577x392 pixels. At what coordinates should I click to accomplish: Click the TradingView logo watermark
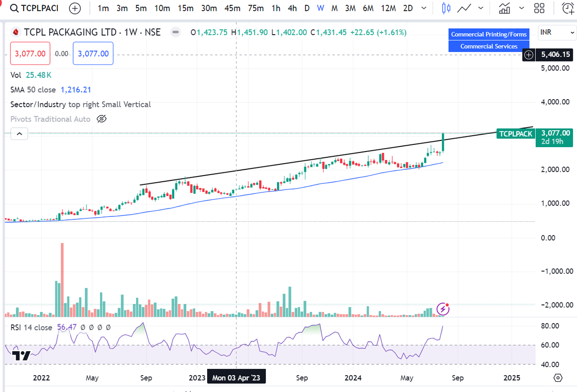(x=20, y=356)
